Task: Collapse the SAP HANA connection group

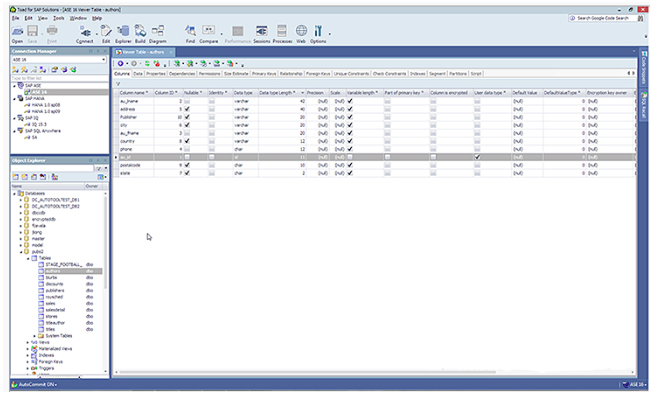Action: [15, 99]
